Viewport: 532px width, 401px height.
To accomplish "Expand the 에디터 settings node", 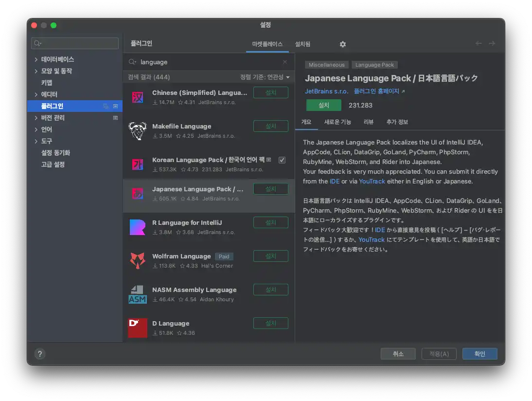I will coord(36,94).
